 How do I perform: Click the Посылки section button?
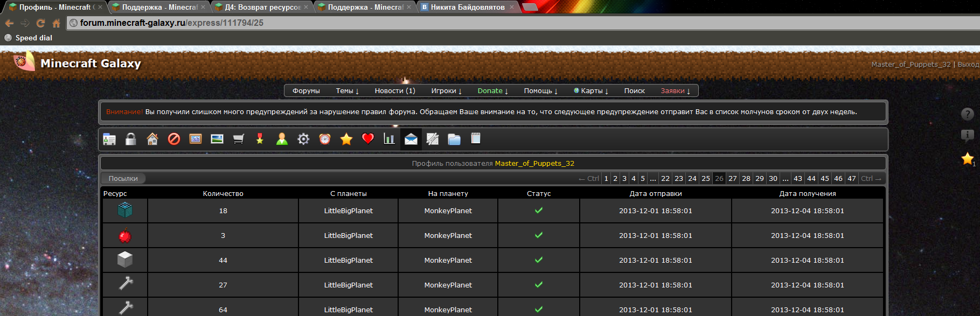click(x=123, y=179)
